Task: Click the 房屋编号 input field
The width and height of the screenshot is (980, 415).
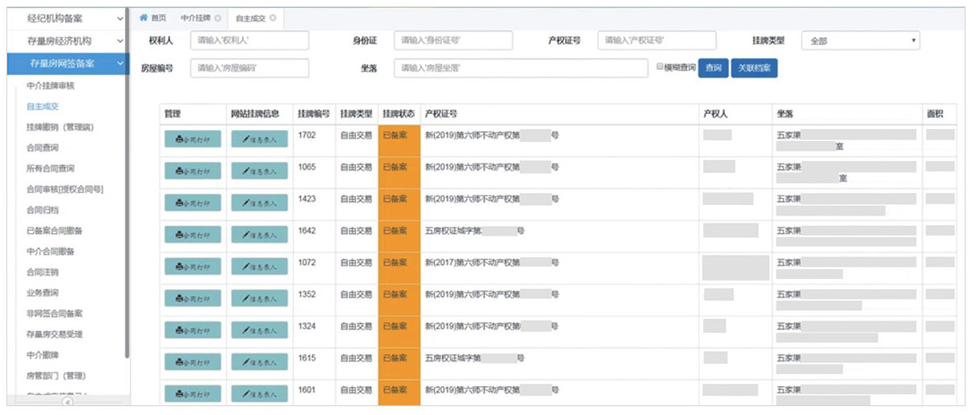Action: (x=249, y=69)
